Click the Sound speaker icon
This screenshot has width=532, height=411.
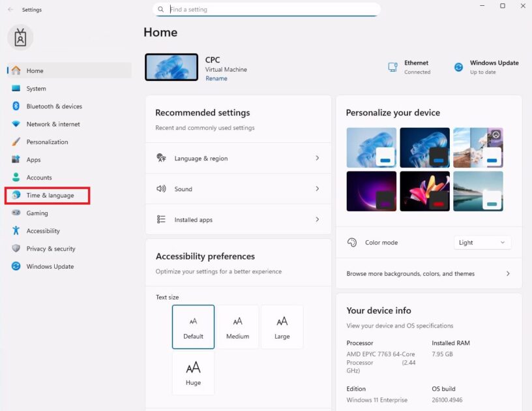point(161,189)
